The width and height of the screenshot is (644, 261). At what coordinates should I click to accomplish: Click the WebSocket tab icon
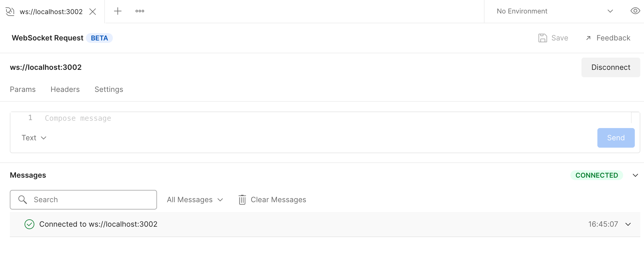pos(10,12)
